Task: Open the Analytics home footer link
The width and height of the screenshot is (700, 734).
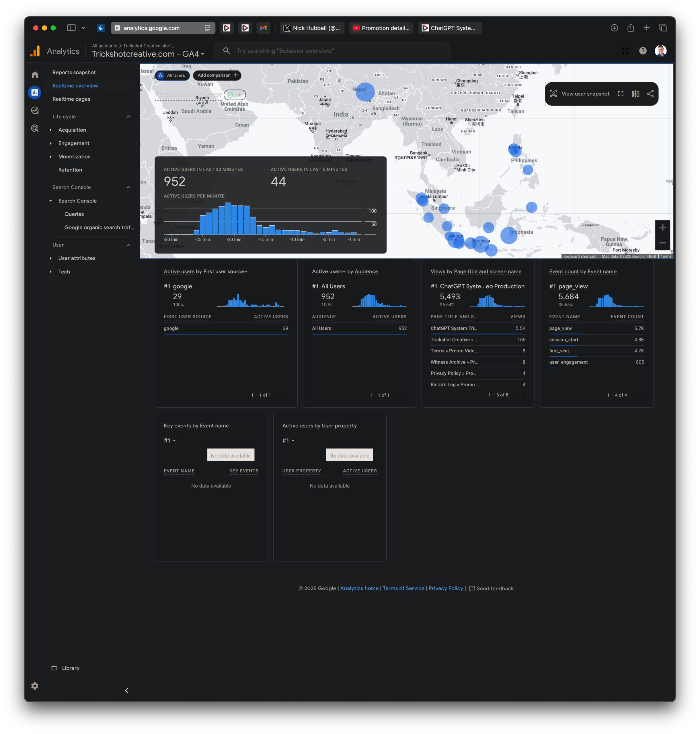Action: click(359, 588)
